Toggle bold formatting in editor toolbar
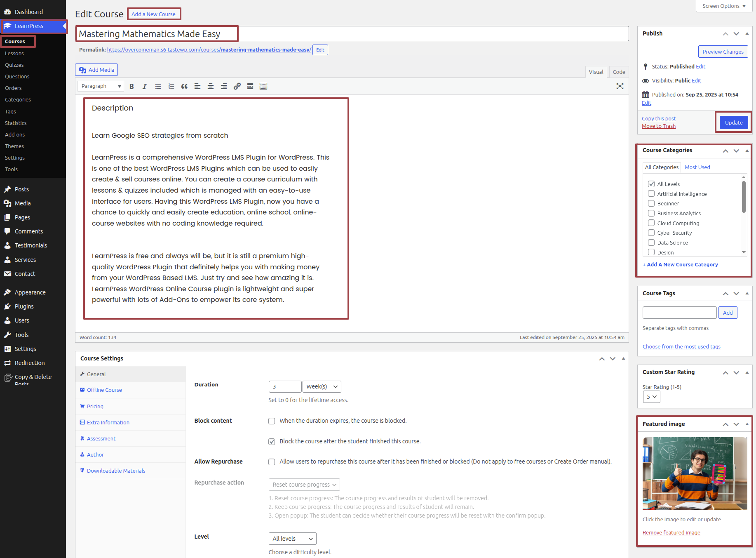 point(131,86)
